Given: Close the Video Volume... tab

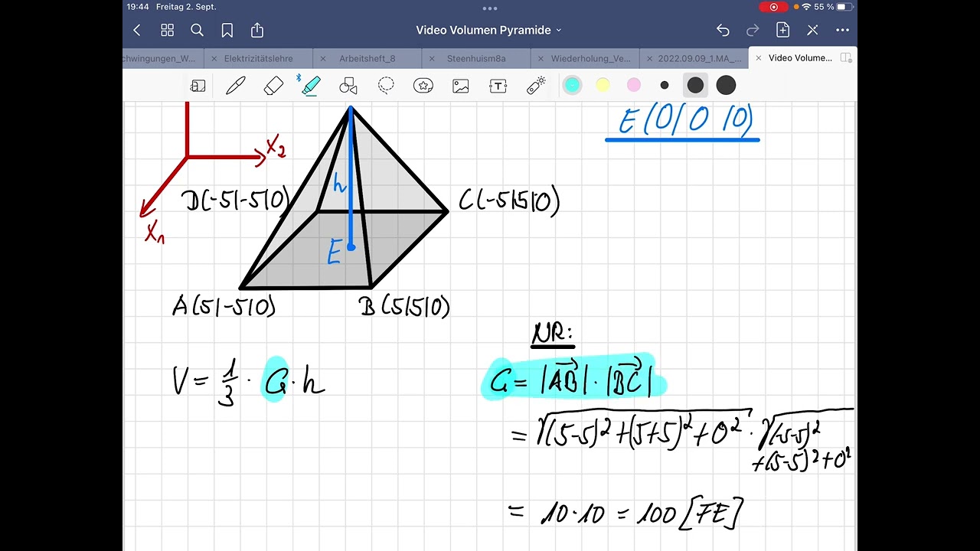Looking at the screenshot, I should [759, 58].
